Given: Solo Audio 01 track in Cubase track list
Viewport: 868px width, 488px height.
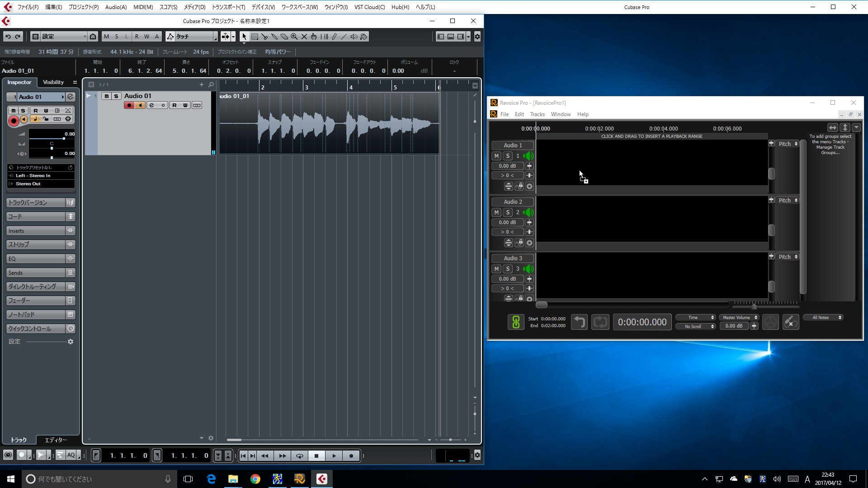Looking at the screenshot, I should (116, 96).
